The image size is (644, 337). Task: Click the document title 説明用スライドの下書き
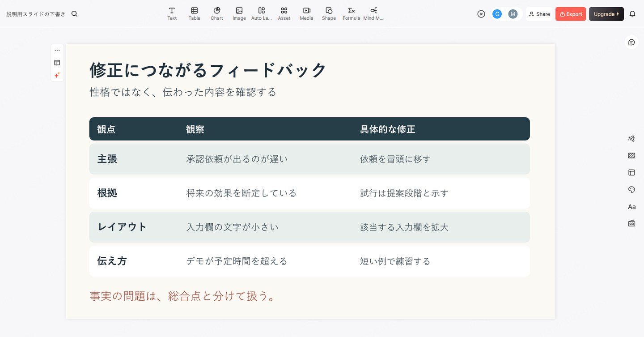[x=36, y=14]
